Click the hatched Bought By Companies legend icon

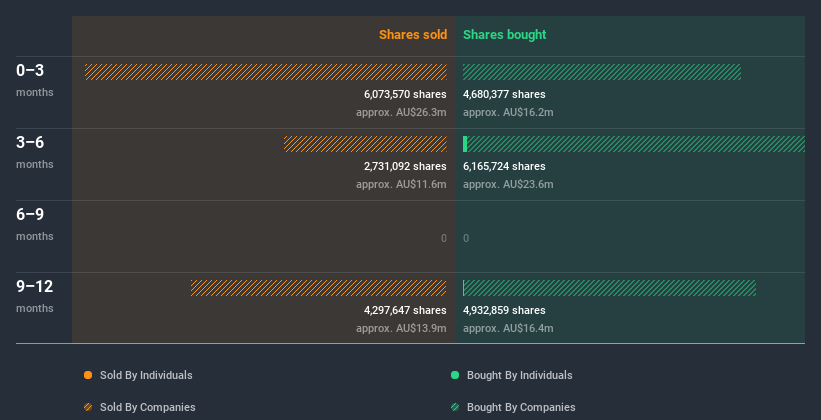coord(455,407)
